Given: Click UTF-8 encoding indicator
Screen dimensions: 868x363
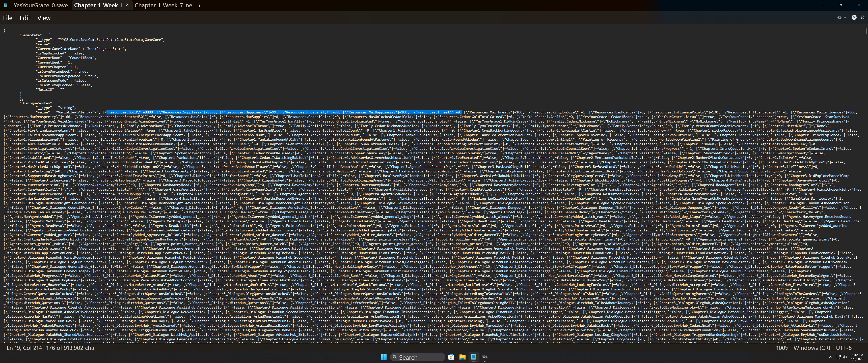Looking at the screenshot, I should (x=844, y=348).
